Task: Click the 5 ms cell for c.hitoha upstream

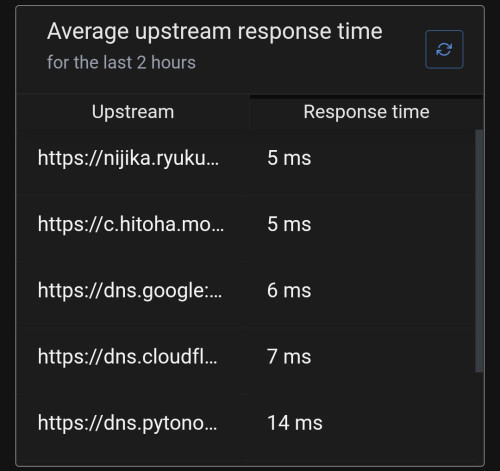Action: pos(289,224)
